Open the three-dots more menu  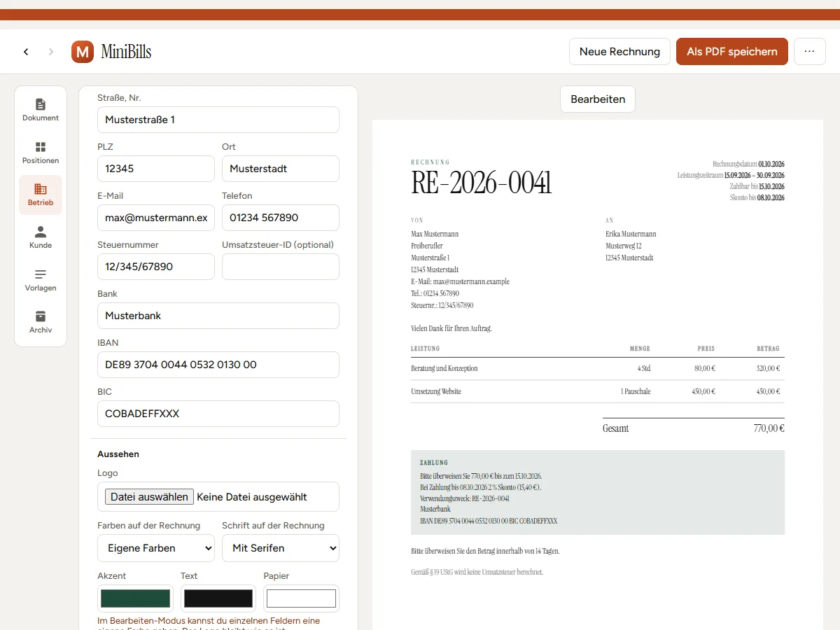coord(810,52)
